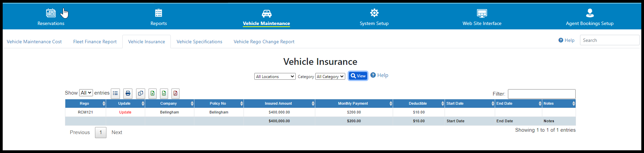Export table to Excel

(x=153, y=93)
